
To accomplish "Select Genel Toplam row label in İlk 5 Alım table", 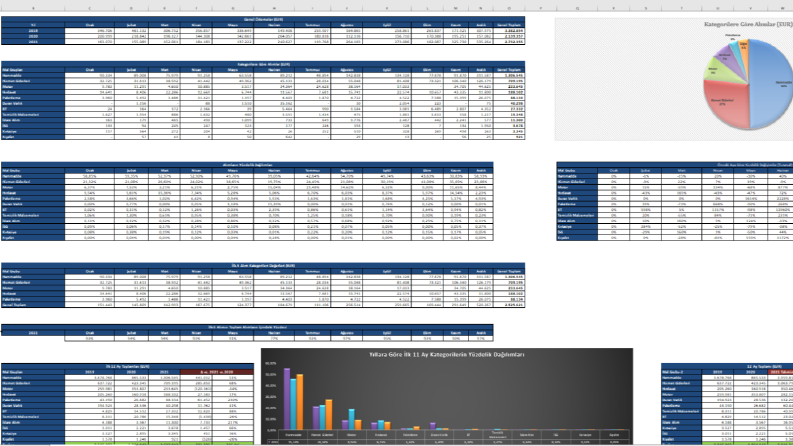I will click(33, 305).
